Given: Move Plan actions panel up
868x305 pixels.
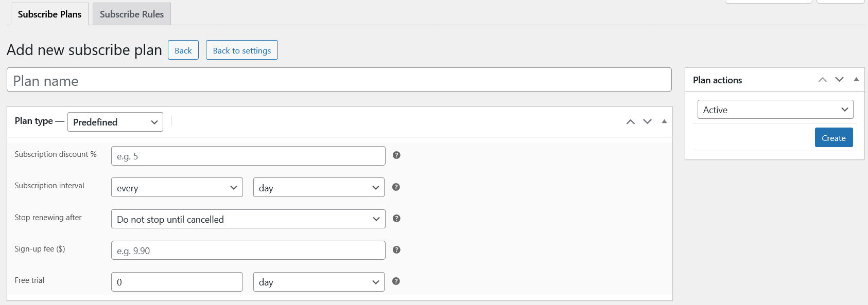Looking at the screenshot, I should click(x=823, y=80).
